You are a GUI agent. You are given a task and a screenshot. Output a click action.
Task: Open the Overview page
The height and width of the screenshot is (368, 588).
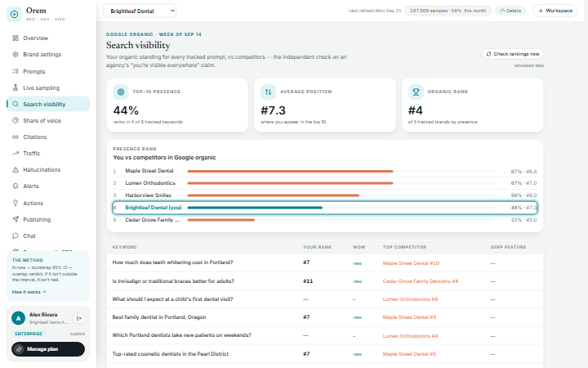(48, 38)
